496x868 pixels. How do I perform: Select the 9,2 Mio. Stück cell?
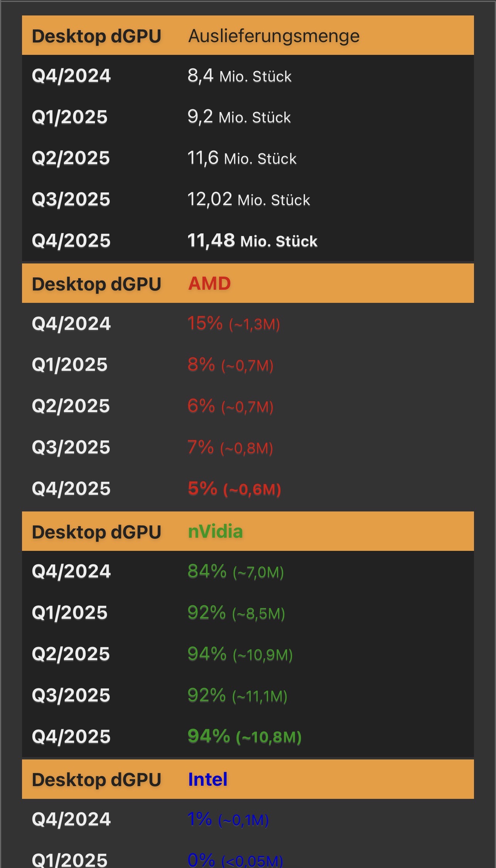[239, 117]
